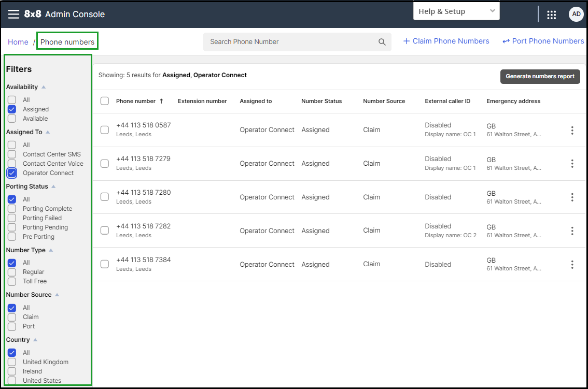Sort by Phone number arrow icon
This screenshot has width=588, height=389.
pyautogui.click(x=161, y=101)
